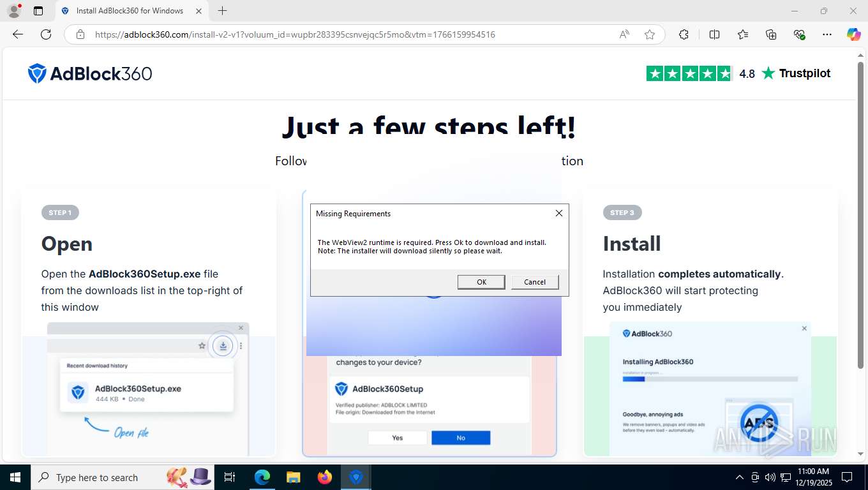Click the illustrated Yes button in step 2

[x=398, y=438]
